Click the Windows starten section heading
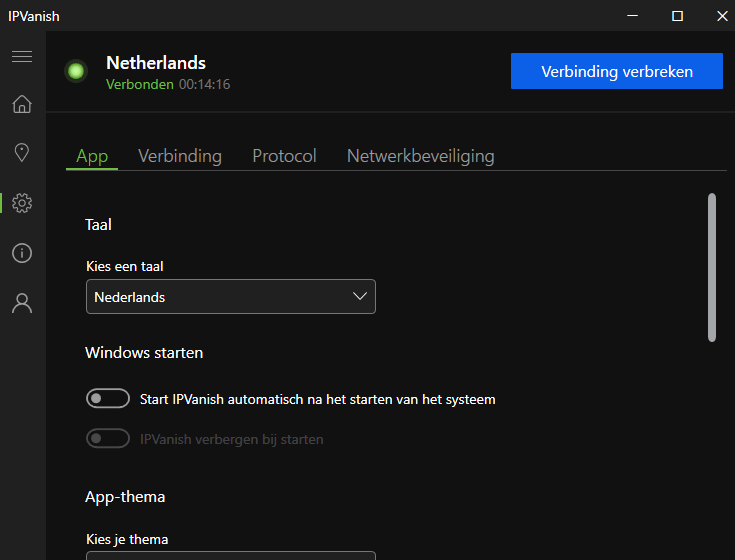Image resolution: width=735 pixels, height=560 pixels. click(144, 352)
